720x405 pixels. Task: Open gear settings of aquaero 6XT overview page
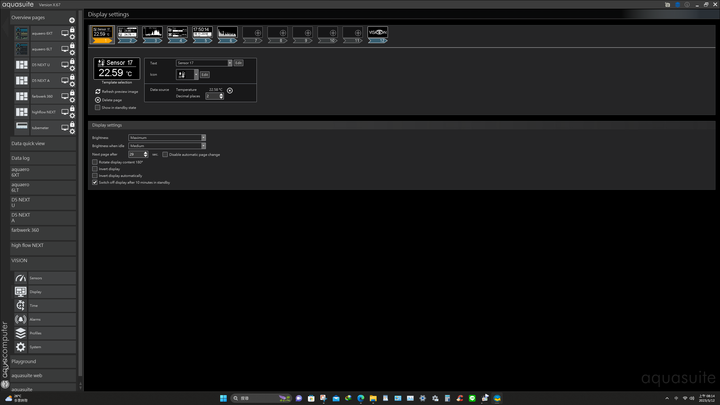coord(72,37)
